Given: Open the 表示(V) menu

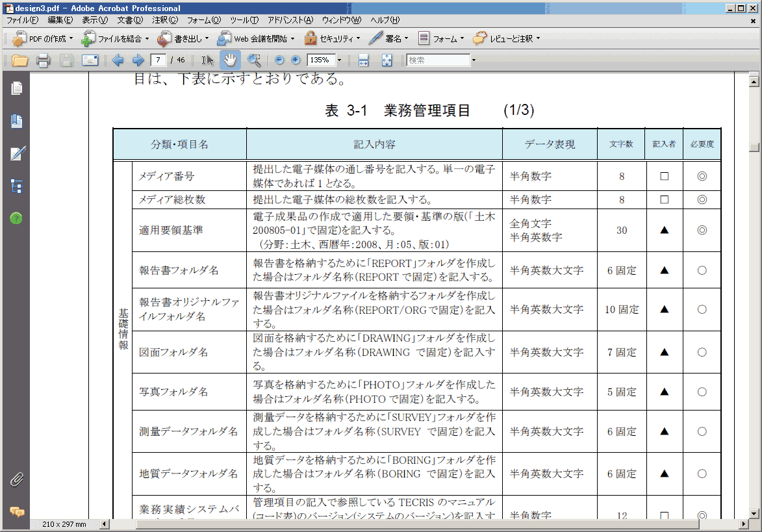Looking at the screenshot, I should click(95, 20).
